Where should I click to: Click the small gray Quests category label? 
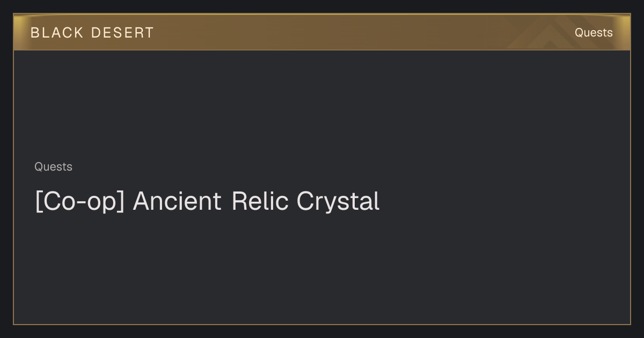(x=53, y=167)
